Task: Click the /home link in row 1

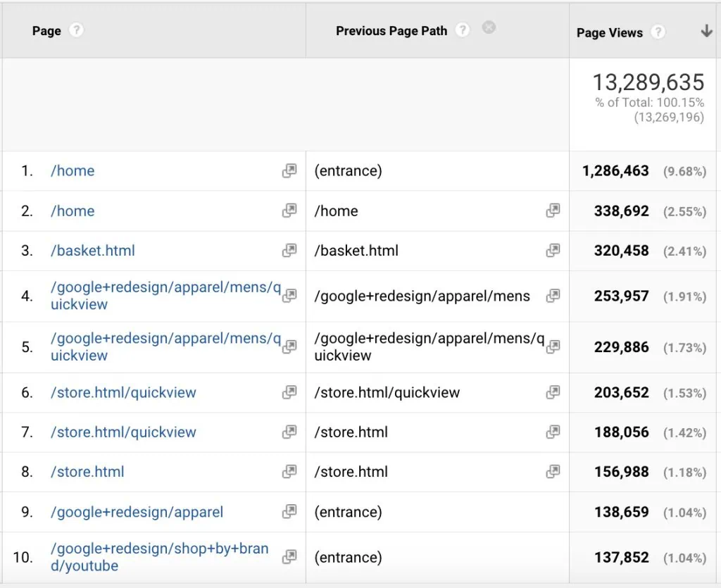Action: point(73,171)
